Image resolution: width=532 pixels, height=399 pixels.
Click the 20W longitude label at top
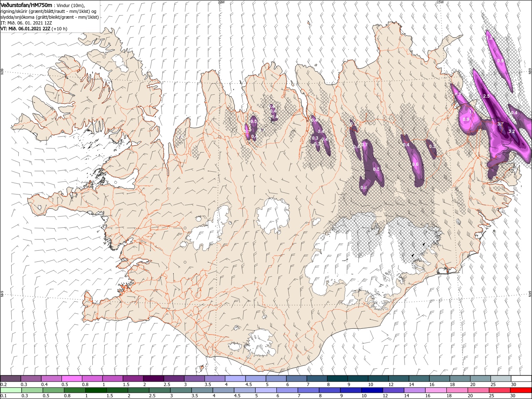pyautogui.click(x=221, y=2)
